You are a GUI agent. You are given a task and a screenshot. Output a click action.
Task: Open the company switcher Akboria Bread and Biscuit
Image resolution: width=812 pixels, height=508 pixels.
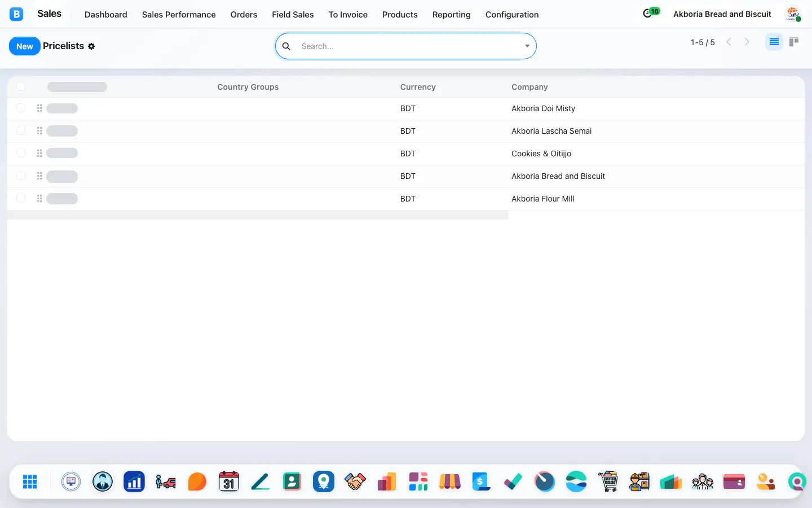(722, 14)
